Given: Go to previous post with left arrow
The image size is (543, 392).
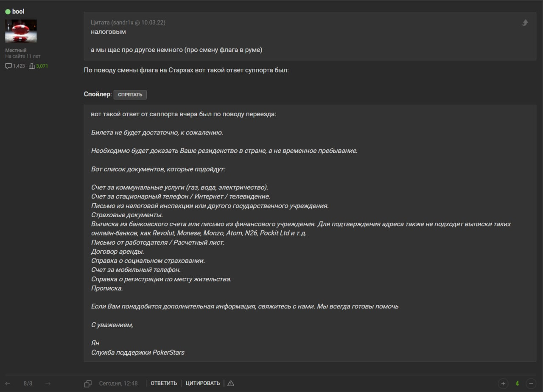Looking at the screenshot, I should coord(8,384).
